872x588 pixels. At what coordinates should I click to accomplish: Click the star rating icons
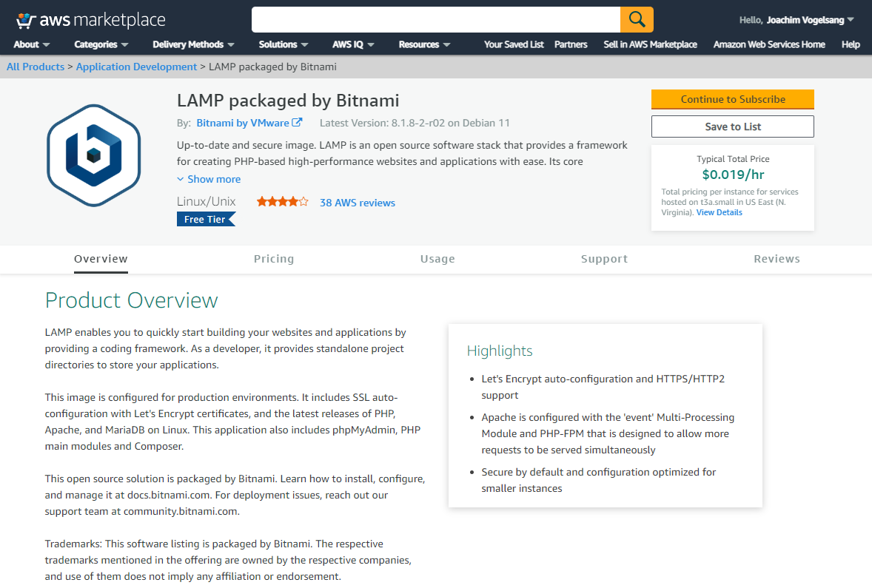tap(282, 202)
